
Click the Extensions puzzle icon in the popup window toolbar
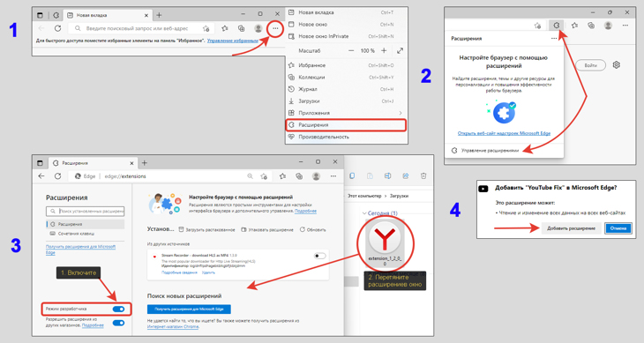pyautogui.click(x=556, y=26)
